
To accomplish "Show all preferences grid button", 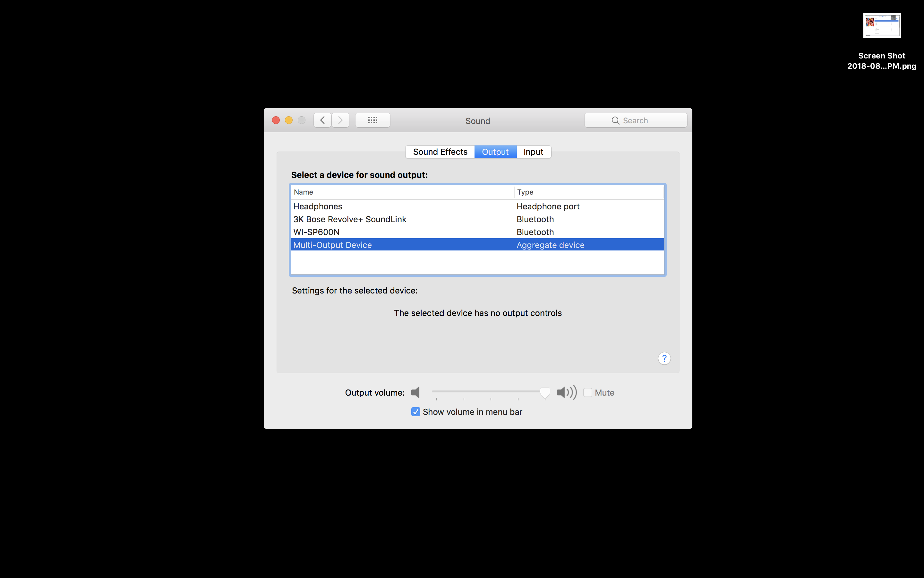I will (x=373, y=120).
